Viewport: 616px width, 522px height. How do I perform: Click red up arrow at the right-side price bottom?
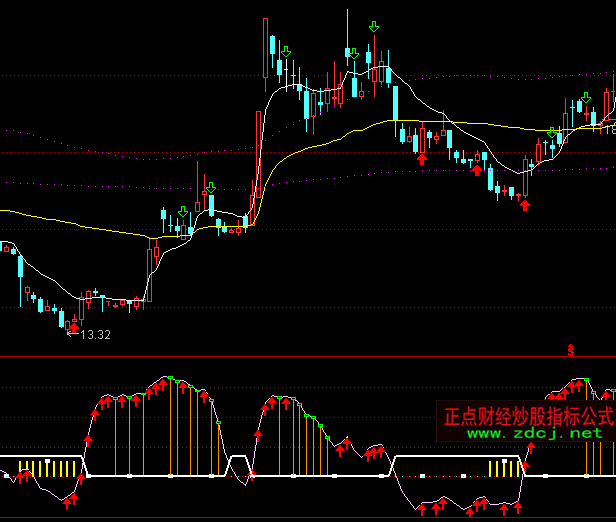(525, 205)
